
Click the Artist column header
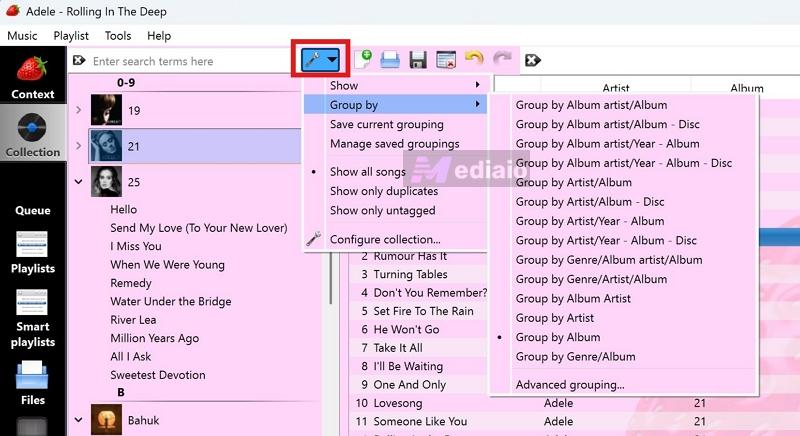616,88
